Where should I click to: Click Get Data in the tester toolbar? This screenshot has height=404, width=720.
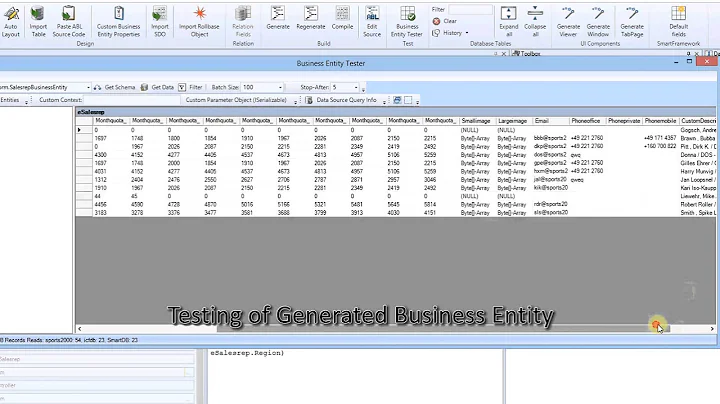click(x=158, y=87)
